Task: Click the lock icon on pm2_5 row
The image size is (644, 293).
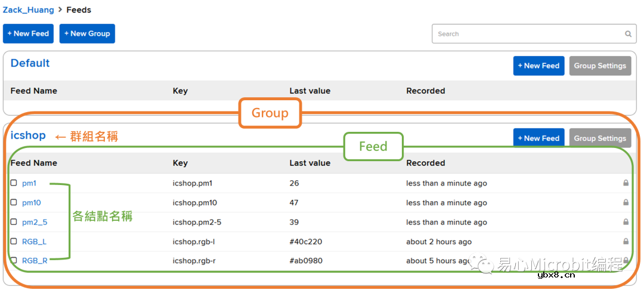Action: pyautogui.click(x=626, y=222)
